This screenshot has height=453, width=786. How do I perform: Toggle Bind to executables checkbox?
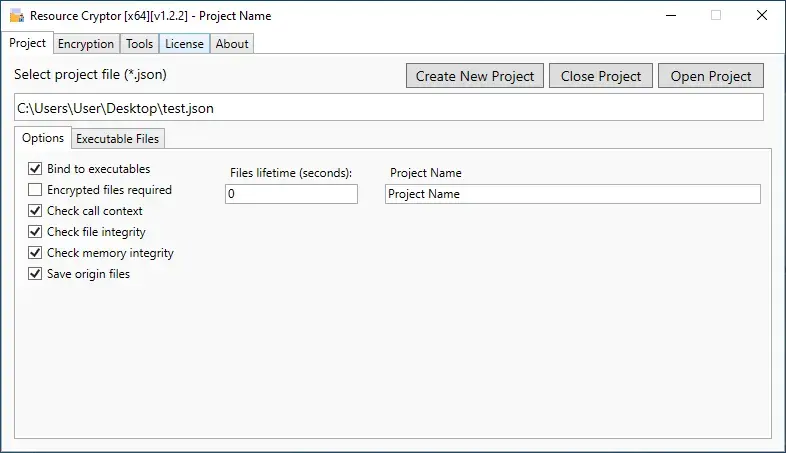(35, 169)
